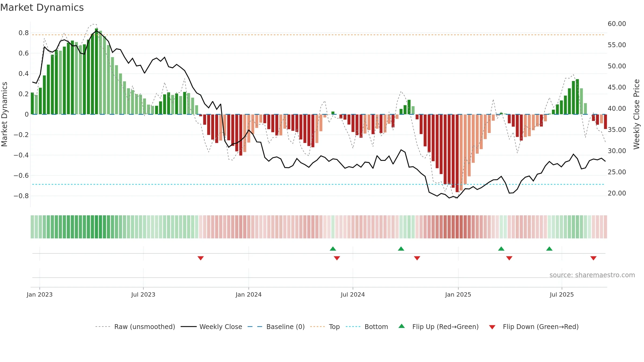Toggle the Bottom legend entry
The height and width of the screenshot is (362, 644).
[x=367, y=327]
